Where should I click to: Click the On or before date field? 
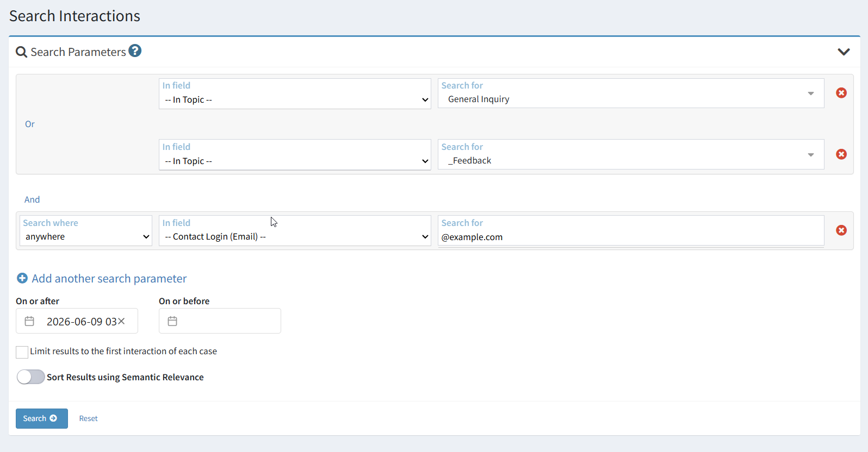(220, 321)
